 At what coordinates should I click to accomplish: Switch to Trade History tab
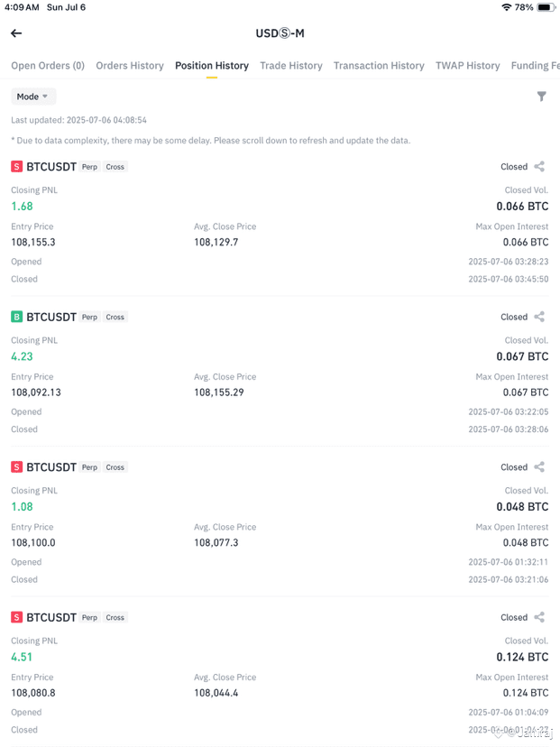coord(291,66)
